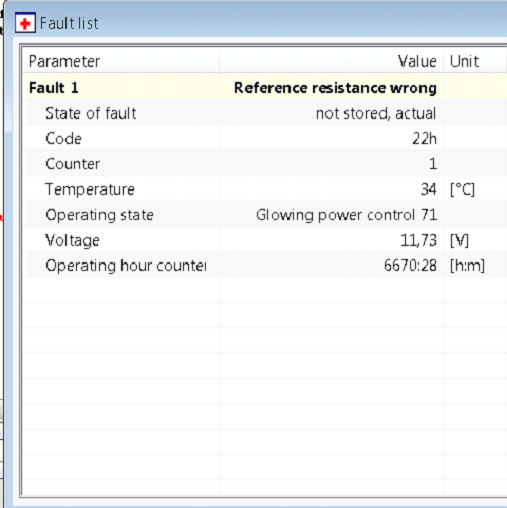The width and height of the screenshot is (507, 508).
Task: Sort by the Value column header
Action: 332,61
